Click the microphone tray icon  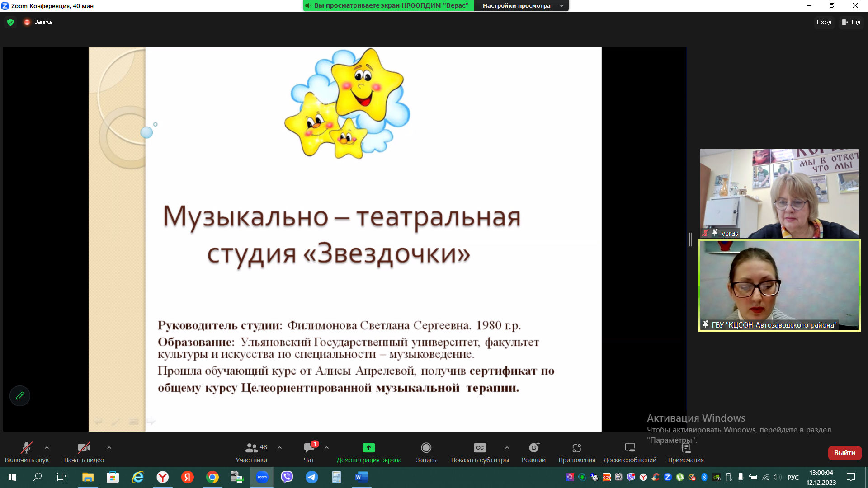tap(741, 477)
